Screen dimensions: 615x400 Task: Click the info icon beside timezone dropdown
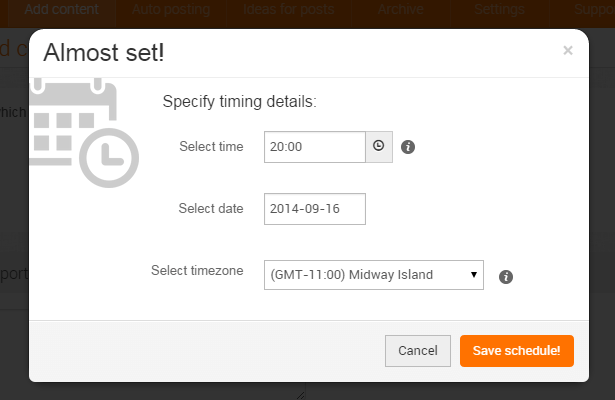pyautogui.click(x=506, y=277)
